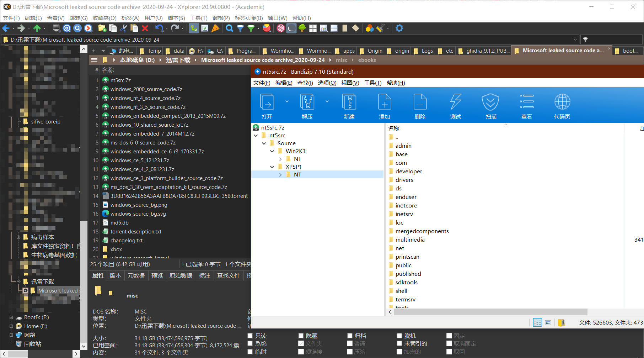Viewport: 644px width, 358px height.
Task: Click the red X Delete toolbar icon
Action: 145,28
